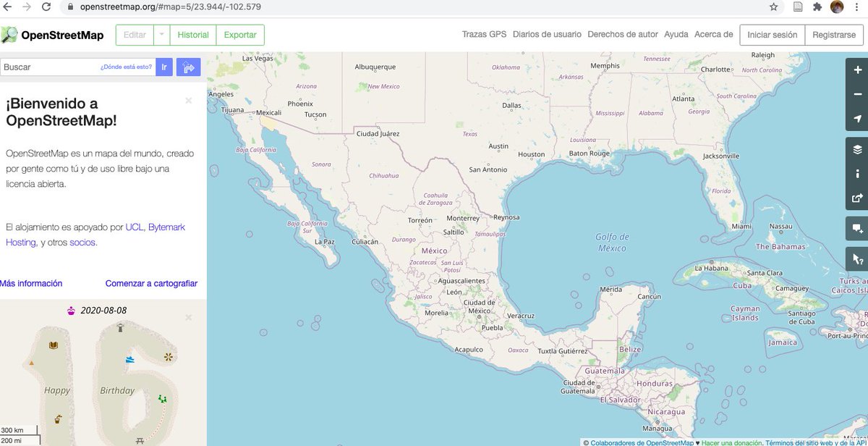Image resolution: width=868 pixels, height=446 pixels.
Task: Dismiss the welcome panel
Action: tap(188, 101)
